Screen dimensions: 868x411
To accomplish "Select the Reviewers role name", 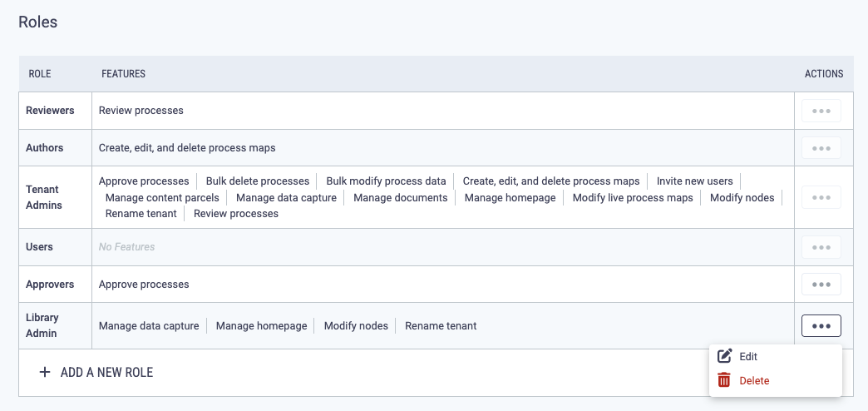I will click(x=50, y=110).
